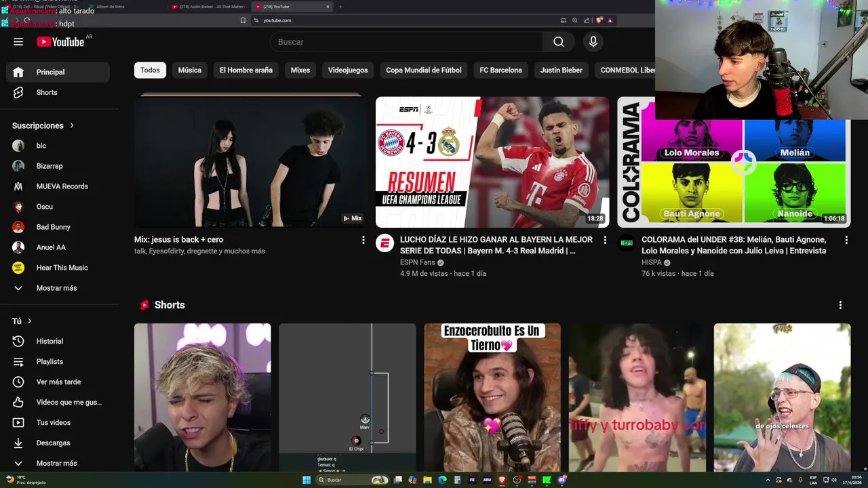The height and width of the screenshot is (488, 868).
Task: Select the El Hombre araña chip
Action: pyautogui.click(x=245, y=70)
